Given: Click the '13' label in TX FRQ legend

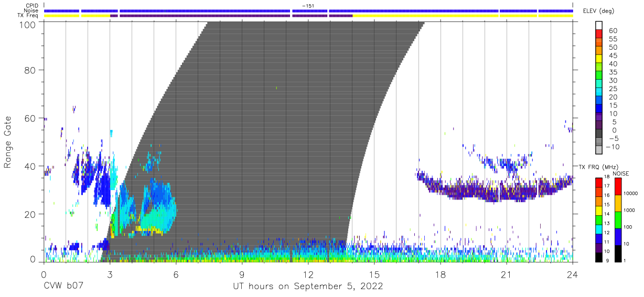Looking at the screenshot, I should click(x=608, y=224).
